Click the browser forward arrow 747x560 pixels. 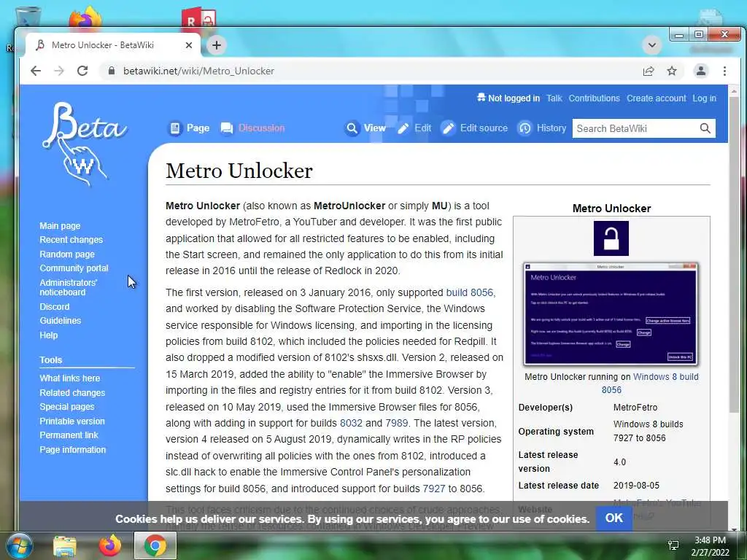(x=59, y=71)
